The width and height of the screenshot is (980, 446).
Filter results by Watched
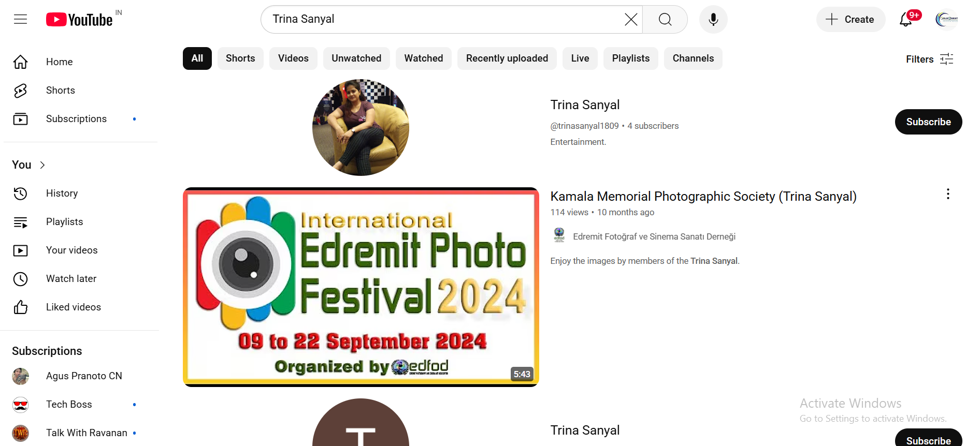[x=424, y=58]
